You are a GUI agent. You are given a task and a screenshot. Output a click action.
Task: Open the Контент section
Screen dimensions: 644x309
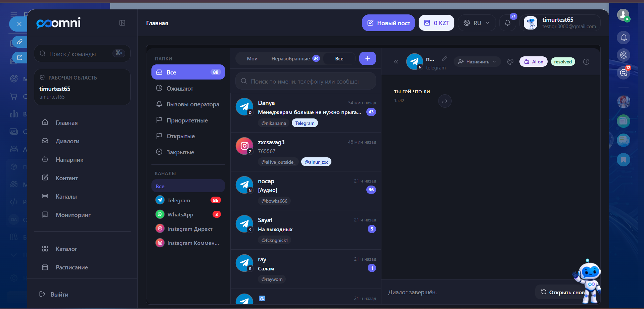(82, 178)
